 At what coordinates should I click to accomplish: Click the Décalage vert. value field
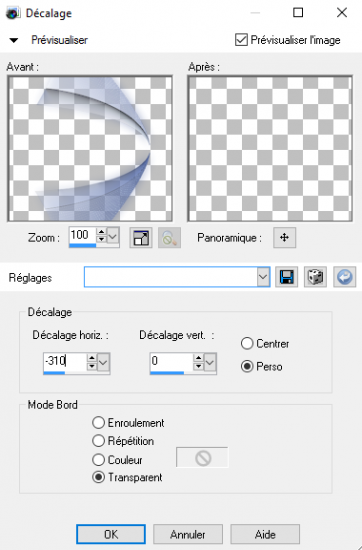click(171, 361)
